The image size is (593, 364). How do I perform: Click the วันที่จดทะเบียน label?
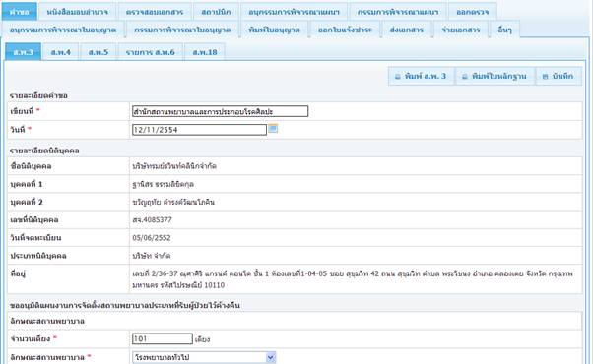click(x=35, y=238)
